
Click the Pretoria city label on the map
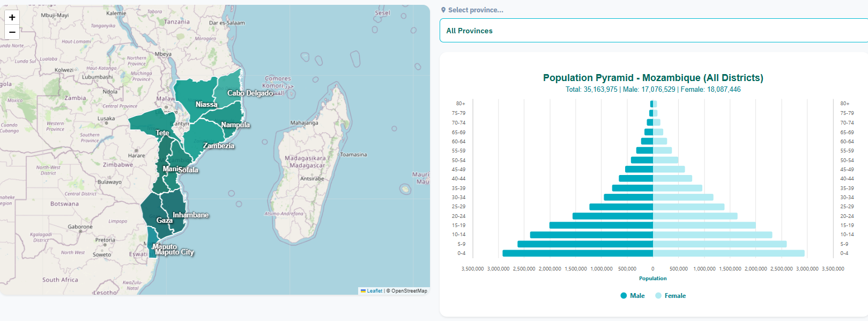coord(105,240)
